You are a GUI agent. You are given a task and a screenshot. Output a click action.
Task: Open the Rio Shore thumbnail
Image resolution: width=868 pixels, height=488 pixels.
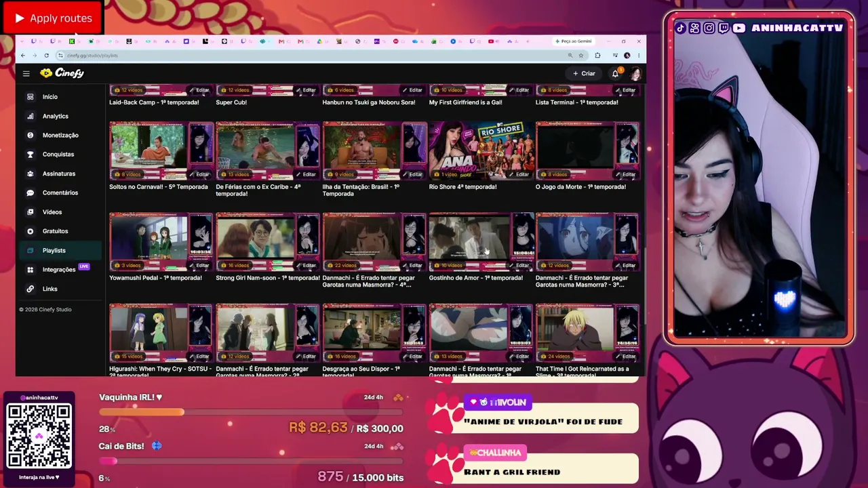[x=481, y=151]
